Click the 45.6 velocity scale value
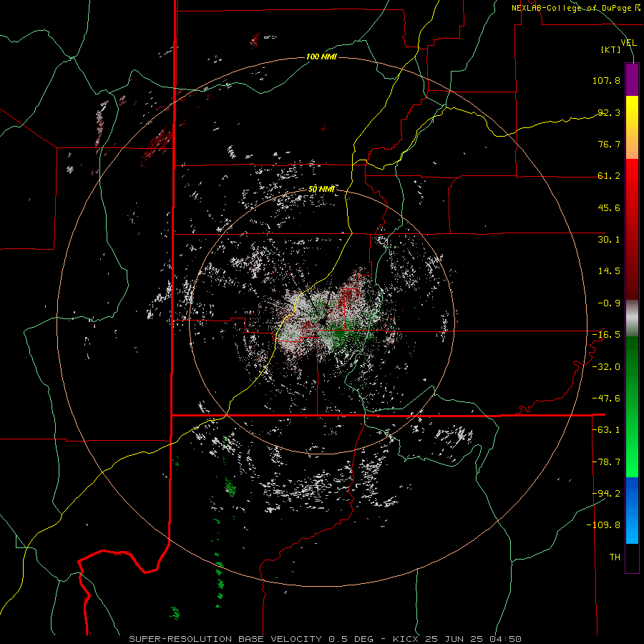Viewport: 644px width, 644px height. click(x=609, y=208)
